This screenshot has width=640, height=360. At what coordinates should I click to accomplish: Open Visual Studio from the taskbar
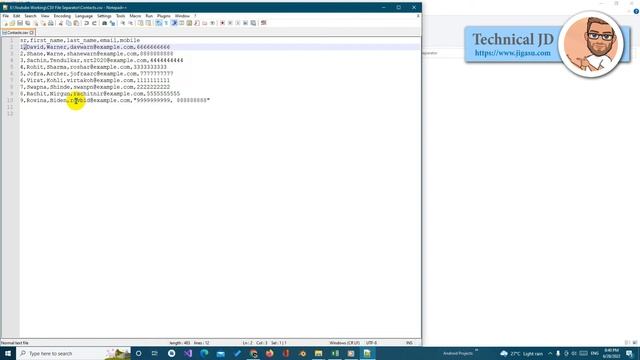pos(188,353)
